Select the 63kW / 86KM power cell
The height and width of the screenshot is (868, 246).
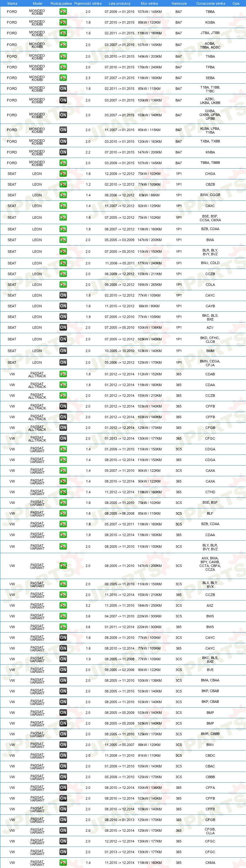(149, 195)
